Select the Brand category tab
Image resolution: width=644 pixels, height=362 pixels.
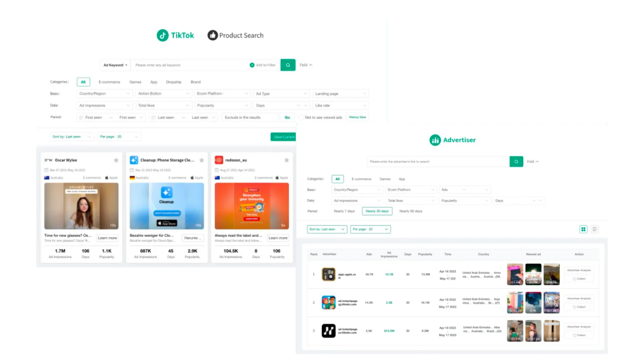pyautogui.click(x=196, y=82)
